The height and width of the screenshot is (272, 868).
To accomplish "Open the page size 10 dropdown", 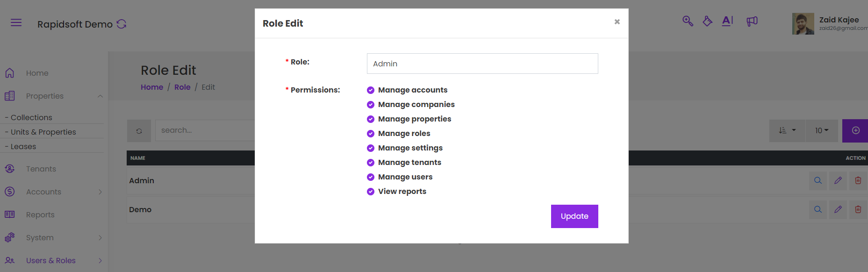I will coord(821,130).
